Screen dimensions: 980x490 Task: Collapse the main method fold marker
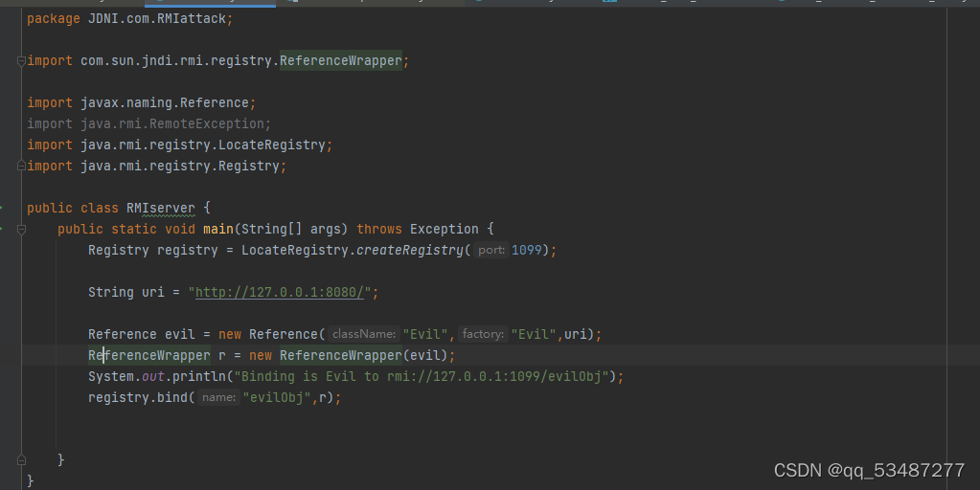pos(21,229)
